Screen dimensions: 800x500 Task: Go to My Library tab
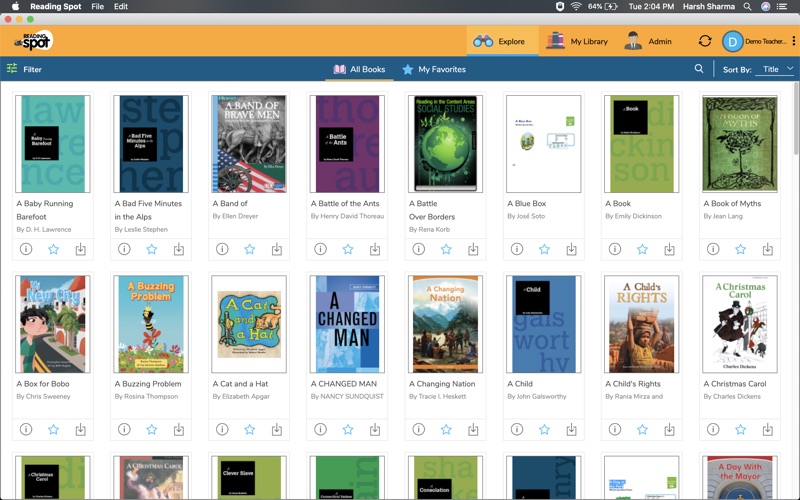tap(577, 41)
